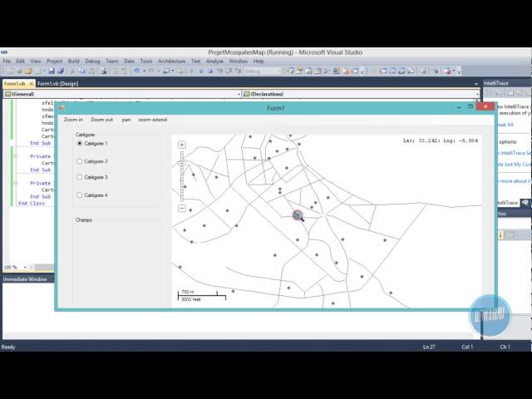This screenshot has width=532, height=399.
Task: Click the New Project toolbar icon
Action: pyautogui.click(x=10, y=71)
